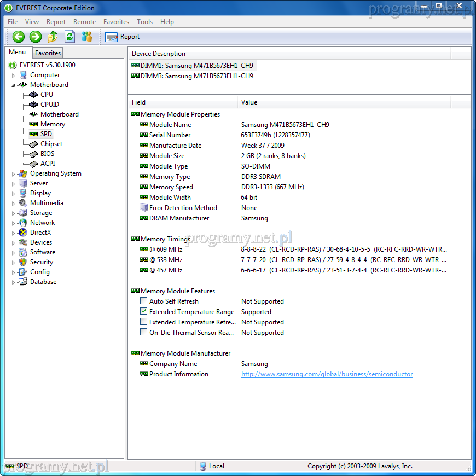Select CPUID in the Motherboard tree
Viewport: 476px width, 476px height.
tap(49, 105)
